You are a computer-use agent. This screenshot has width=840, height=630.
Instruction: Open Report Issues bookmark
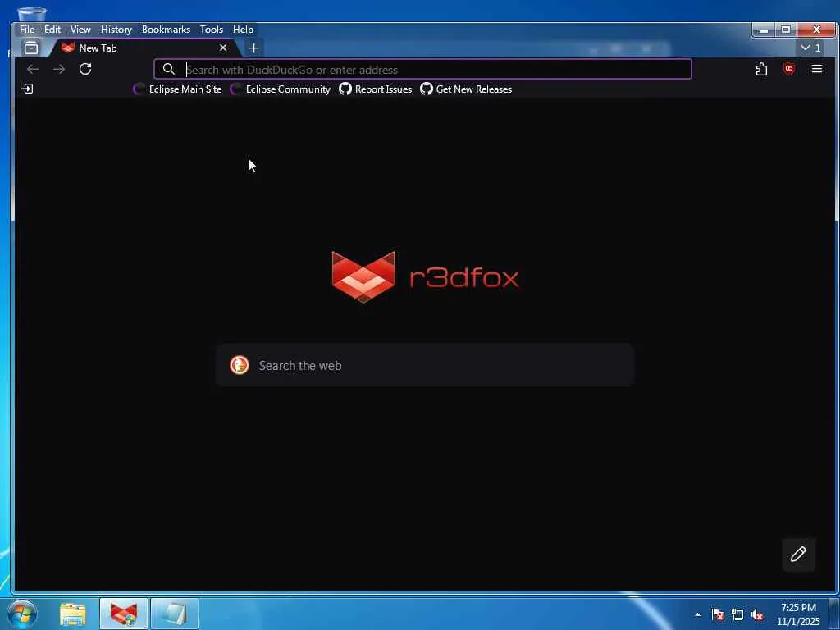[376, 89]
